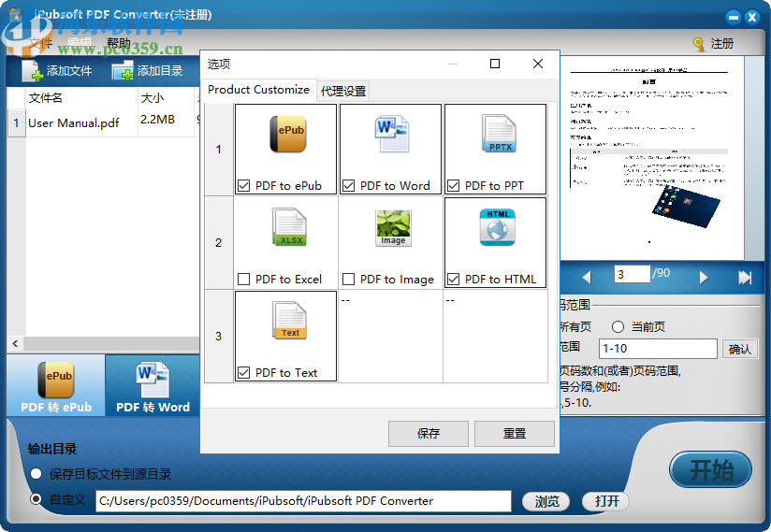This screenshot has height=532, width=771.
Task: Minimize the iPubsoft main window
Action: coord(734,18)
